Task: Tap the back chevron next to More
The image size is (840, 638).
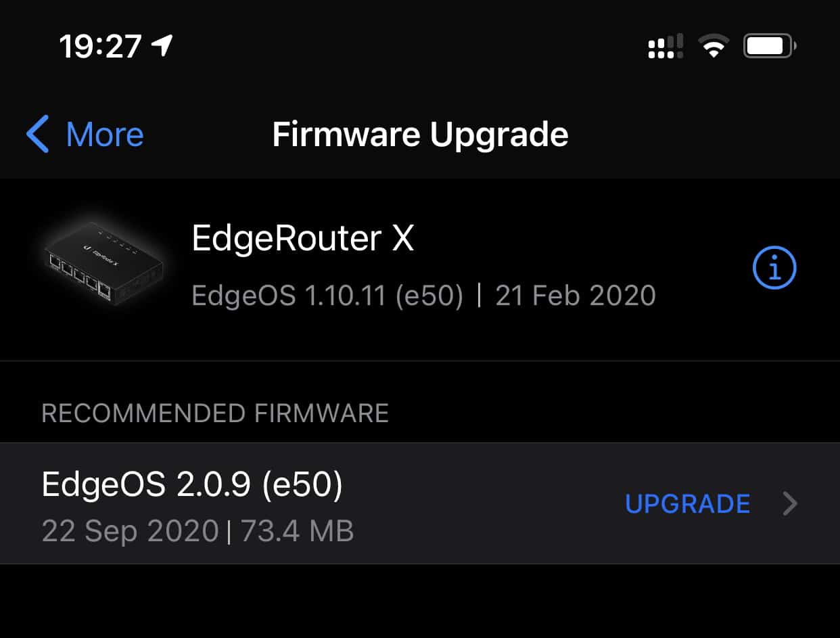Action: coord(39,135)
